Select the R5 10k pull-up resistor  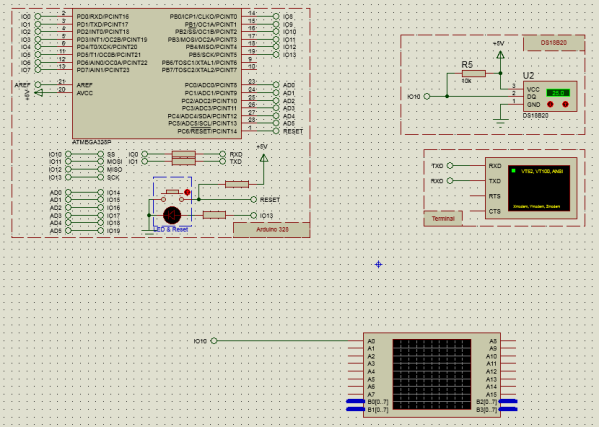point(474,73)
